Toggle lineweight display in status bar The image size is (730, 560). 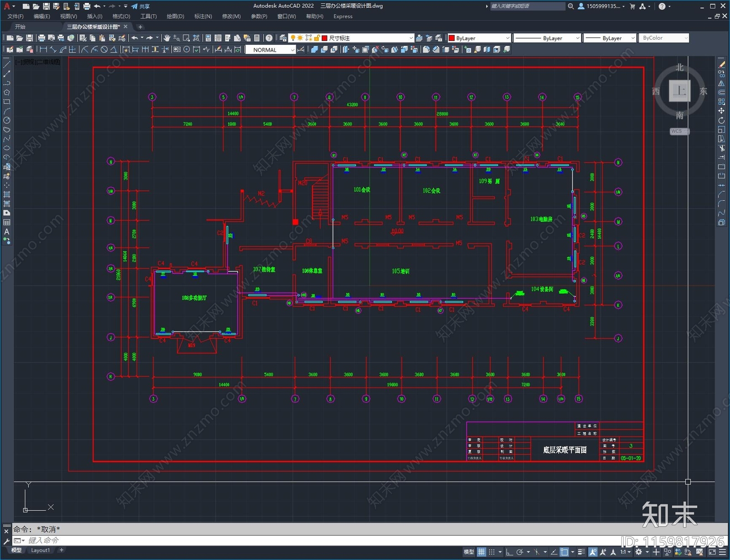pos(581,552)
